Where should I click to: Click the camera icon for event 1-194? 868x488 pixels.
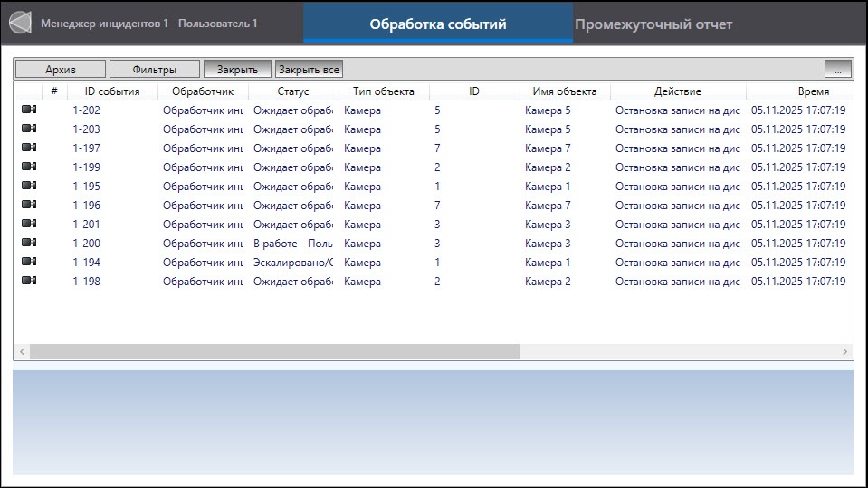(29, 262)
